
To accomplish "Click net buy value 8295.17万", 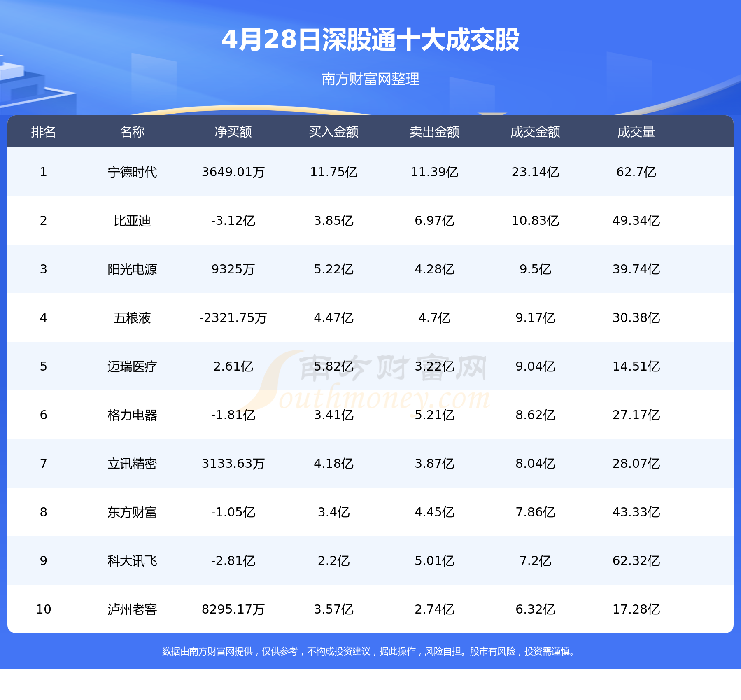I will pyautogui.click(x=233, y=609).
